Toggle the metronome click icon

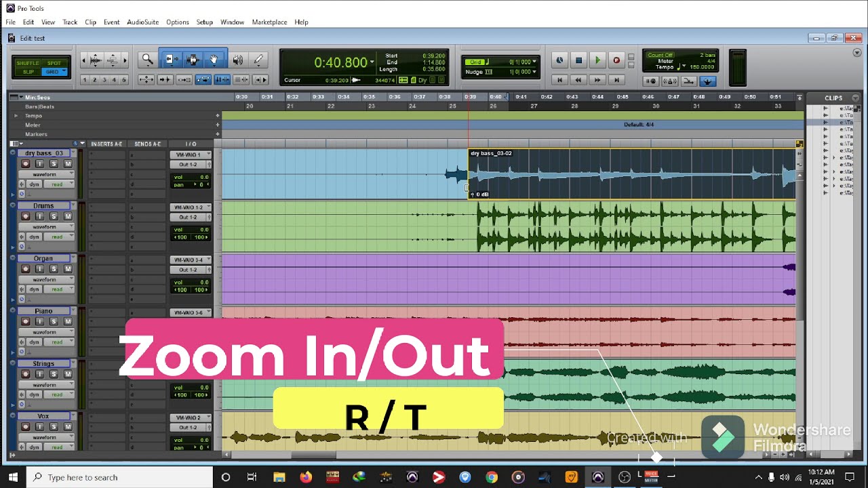[x=669, y=81]
